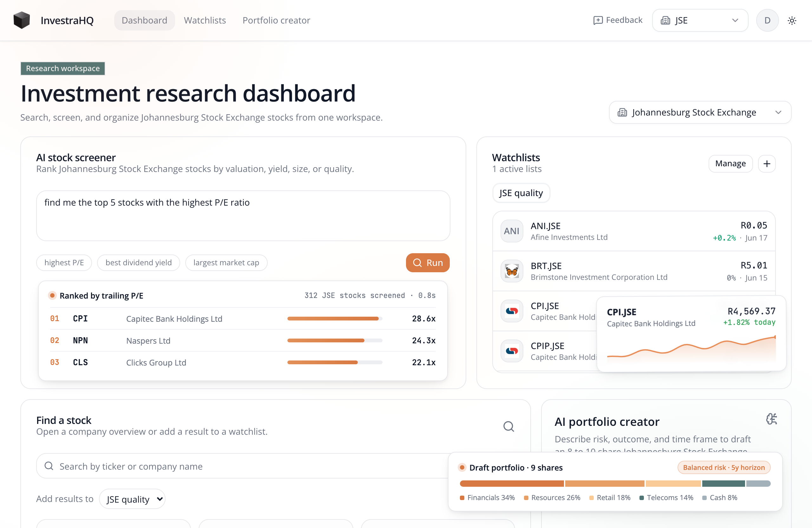Click the InvestraHQ cube logo
Image resolution: width=812 pixels, height=528 pixels.
coord(22,20)
